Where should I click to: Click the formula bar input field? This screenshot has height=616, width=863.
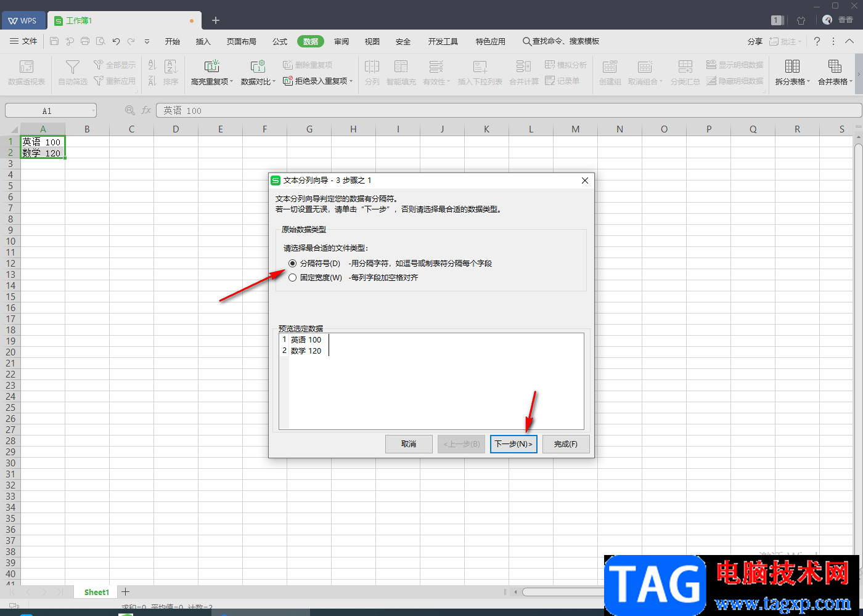pos(509,110)
